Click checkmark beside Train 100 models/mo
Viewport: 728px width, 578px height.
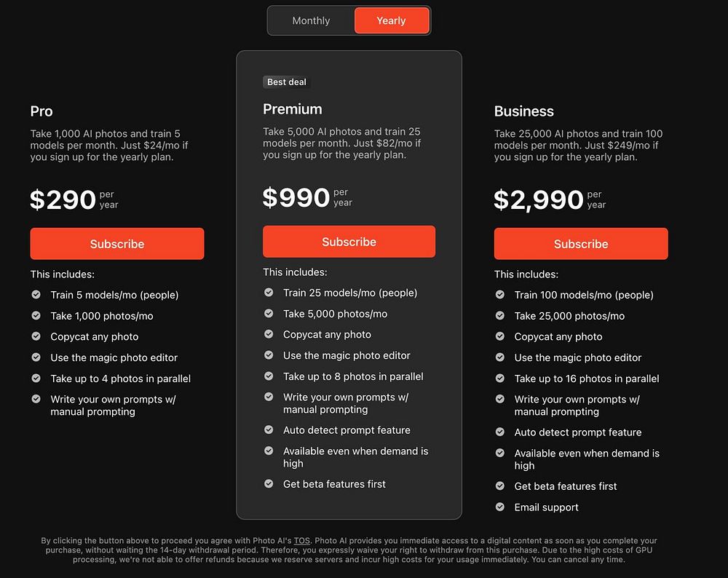click(x=499, y=294)
